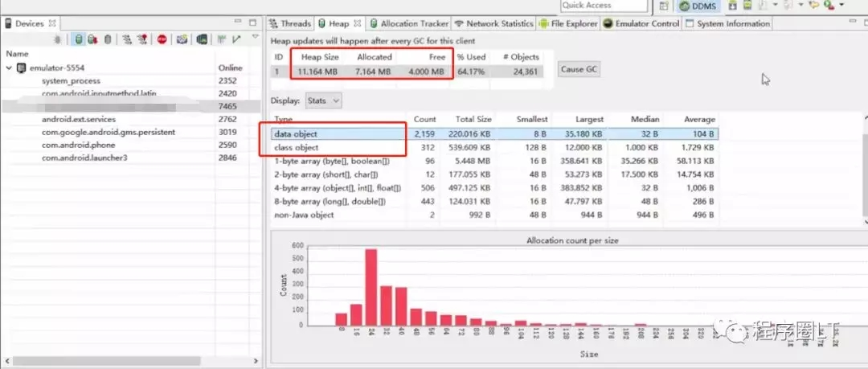This screenshot has height=369, width=868.
Task: Click the Start Method Profiling icon
Action: [x=143, y=39]
